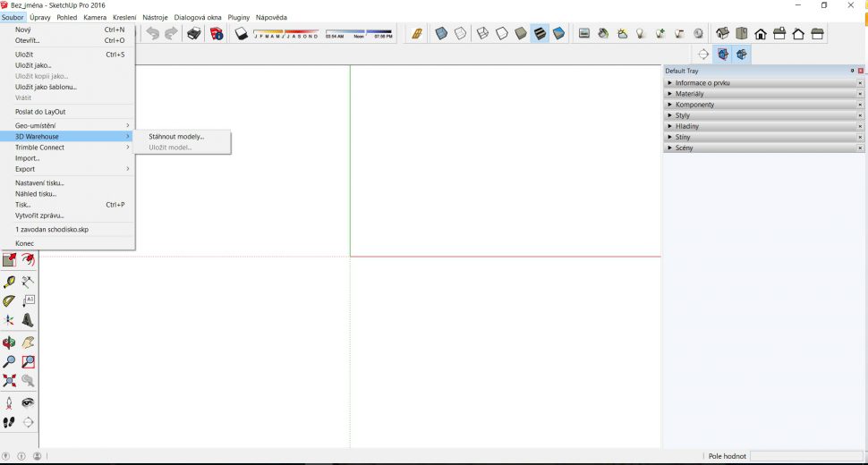Open the Dialogová okna menu
This screenshot has height=465, width=868.
click(x=198, y=17)
